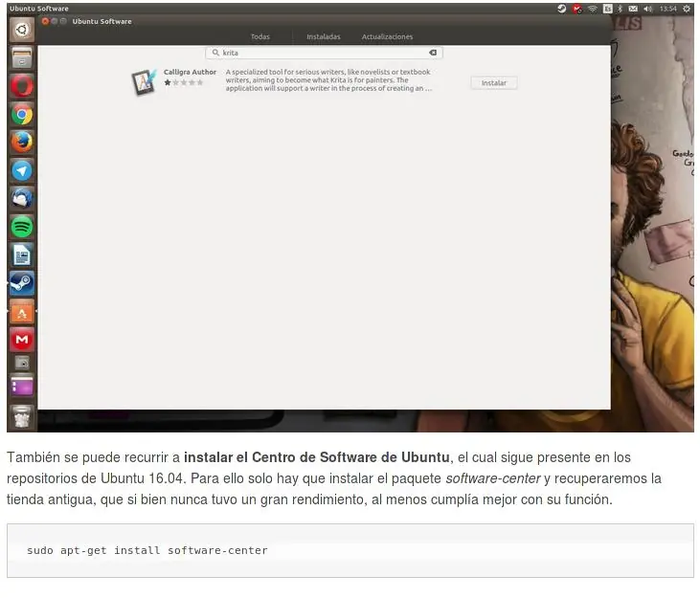Click the sudo apt-get install command text
Image resolution: width=700 pixels, height=598 pixels.
click(x=147, y=550)
